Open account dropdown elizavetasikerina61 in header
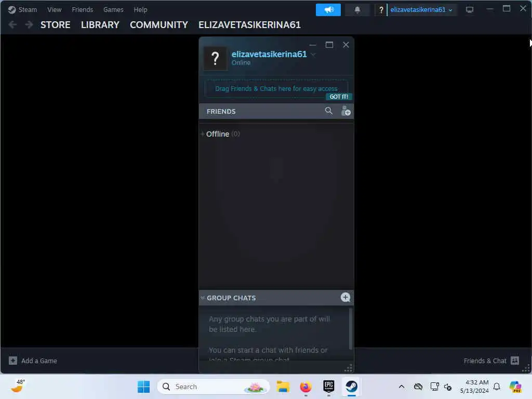 [421, 10]
